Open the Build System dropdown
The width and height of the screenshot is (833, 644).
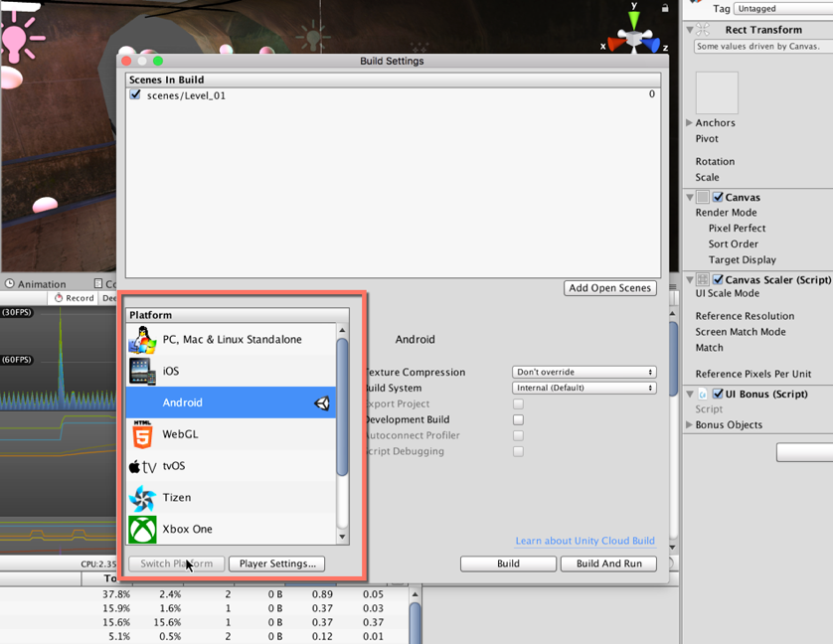click(x=583, y=388)
